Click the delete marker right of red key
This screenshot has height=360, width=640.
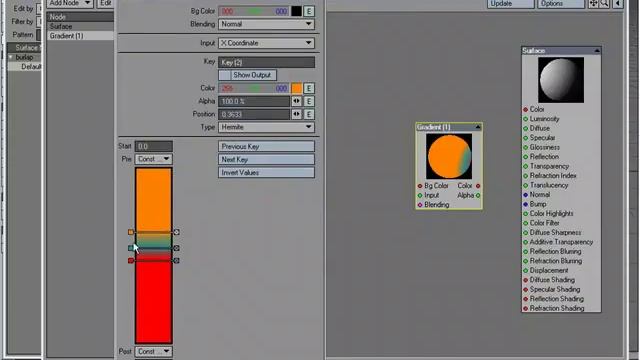tap(176, 260)
